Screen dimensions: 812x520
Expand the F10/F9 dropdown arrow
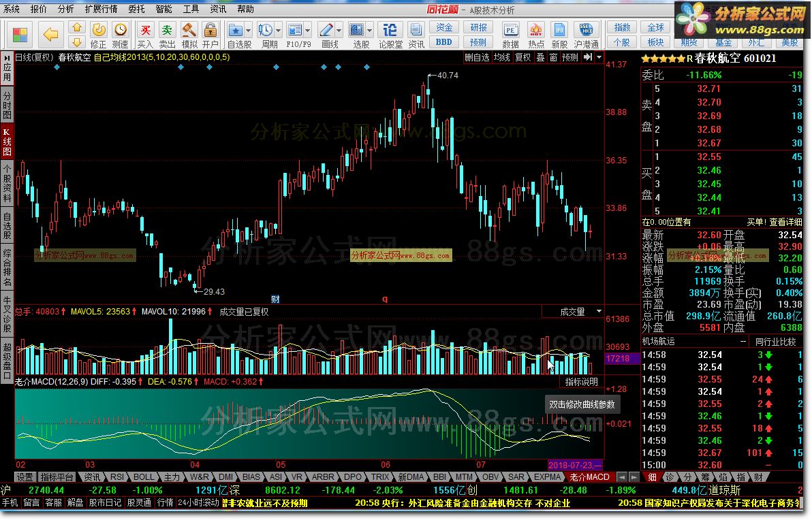coord(308,30)
